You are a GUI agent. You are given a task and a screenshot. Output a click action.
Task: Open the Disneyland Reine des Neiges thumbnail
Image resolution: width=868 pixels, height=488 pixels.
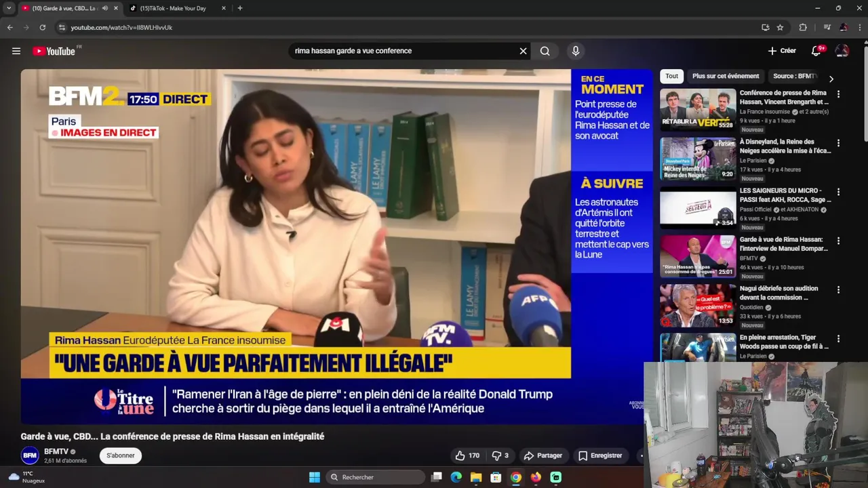click(x=698, y=159)
